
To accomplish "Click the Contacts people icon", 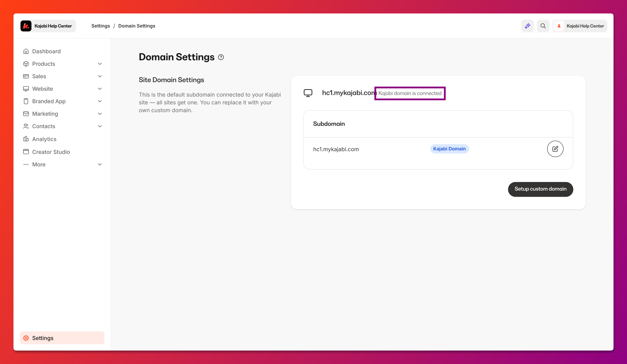I will point(26,126).
